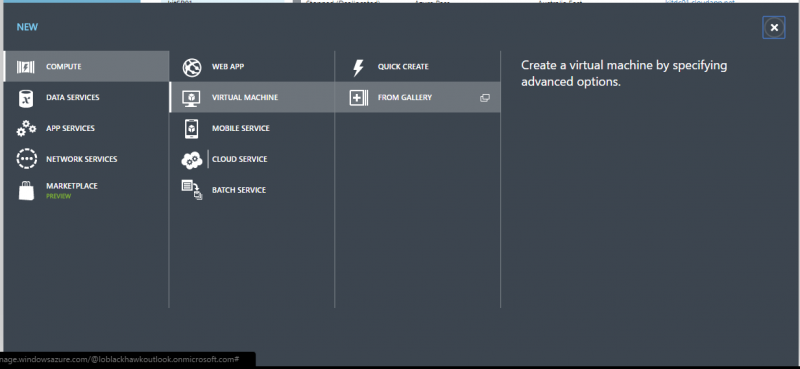Click the Batch Service icon

click(192, 190)
